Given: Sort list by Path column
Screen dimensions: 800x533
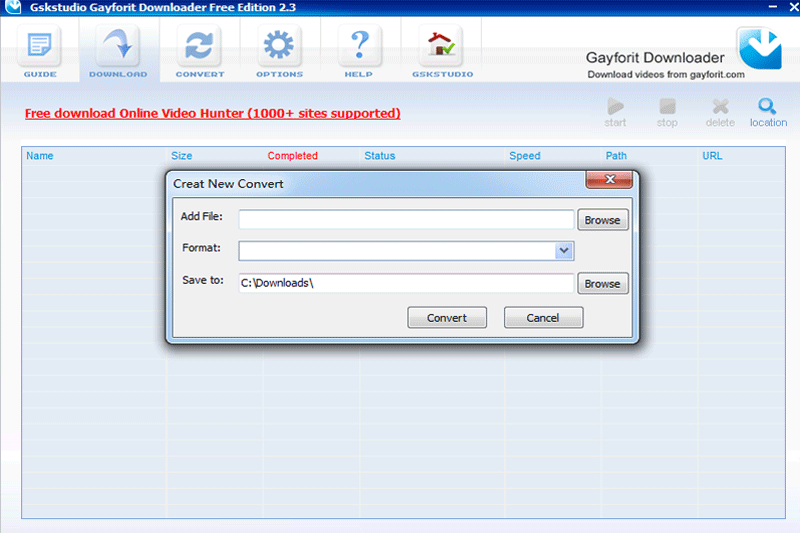Looking at the screenshot, I should tap(616, 156).
